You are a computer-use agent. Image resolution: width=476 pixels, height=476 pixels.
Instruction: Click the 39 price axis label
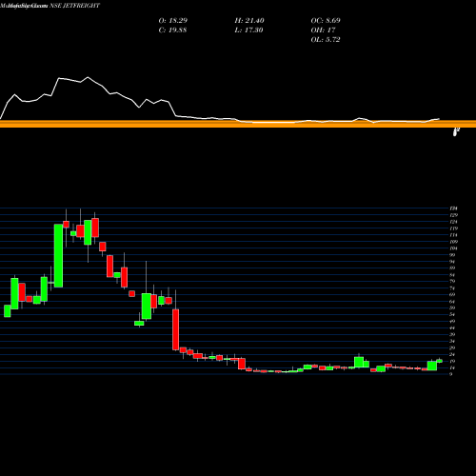[452, 334]
